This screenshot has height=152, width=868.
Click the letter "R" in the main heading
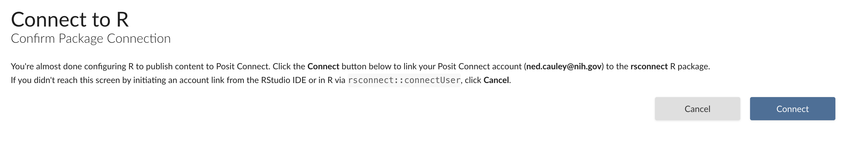coord(122,20)
